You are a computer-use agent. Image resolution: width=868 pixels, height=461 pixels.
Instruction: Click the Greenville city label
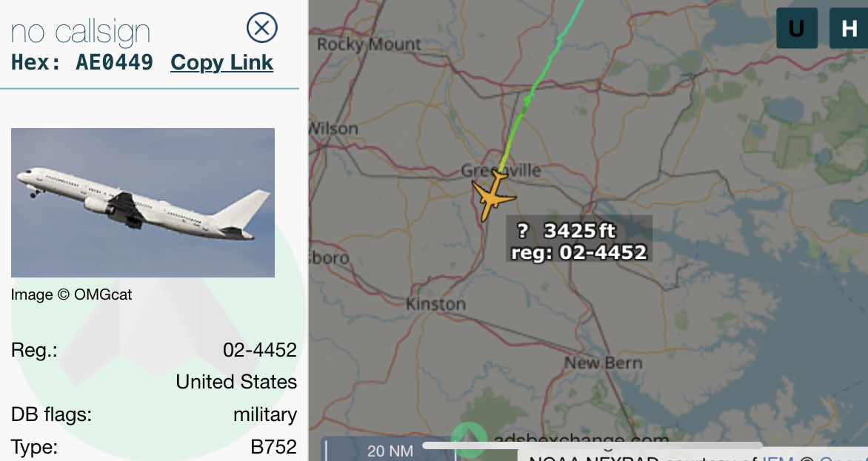[501, 170]
